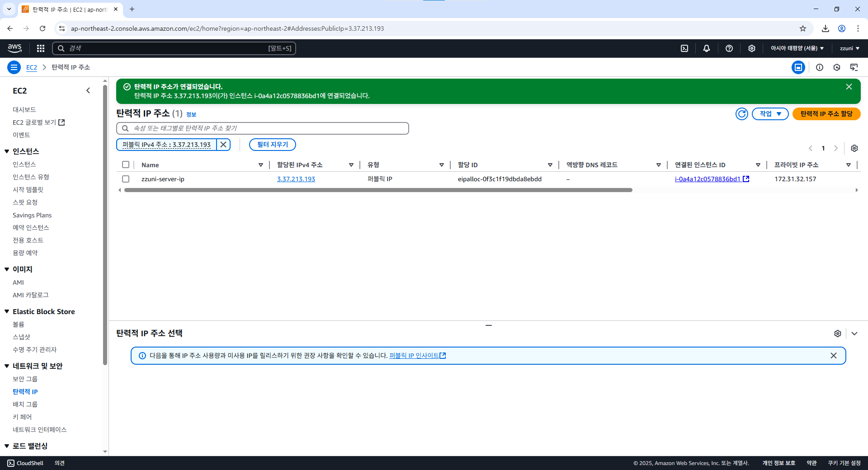This screenshot has width=868, height=470.
Task: Sort by 할당 ID column arrow
Action: pyautogui.click(x=550, y=165)
